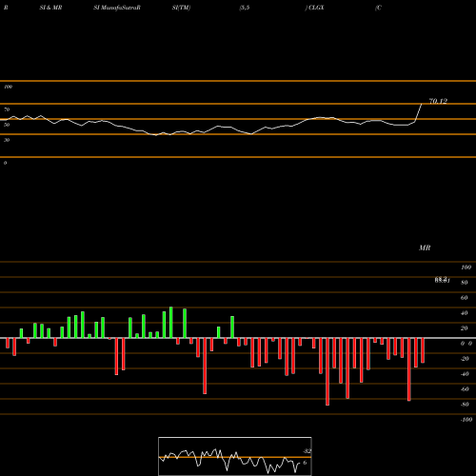Viewport: 476px width, 476px height.
Task: Click the -80 label on MR axis
Action: [x=465, y=405]
